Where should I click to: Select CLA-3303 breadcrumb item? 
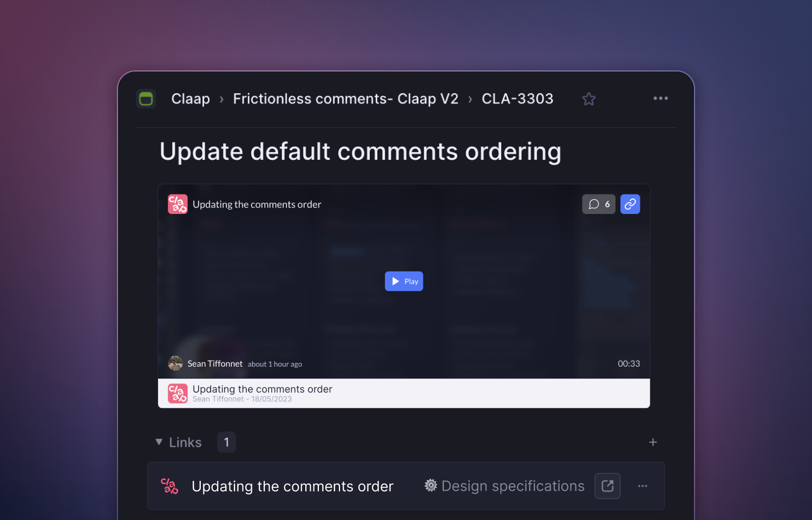click(x=518, y=99)
